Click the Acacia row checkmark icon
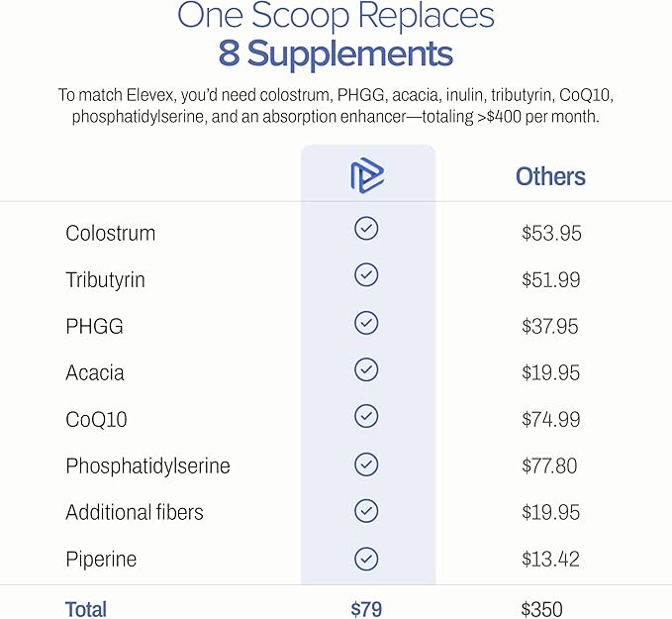Image resolution: width=672 pixels, height=619 pixels. [366, 368]
